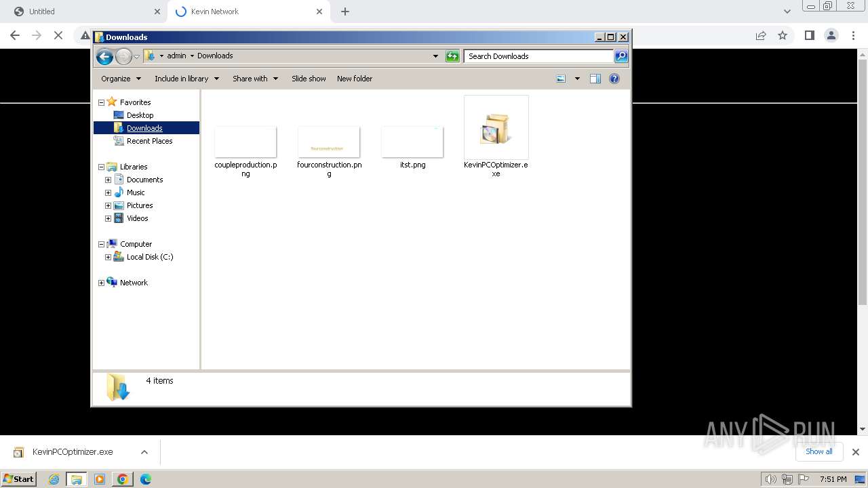Collapse the Computer node
868x488 pixels.
[102, 244]
